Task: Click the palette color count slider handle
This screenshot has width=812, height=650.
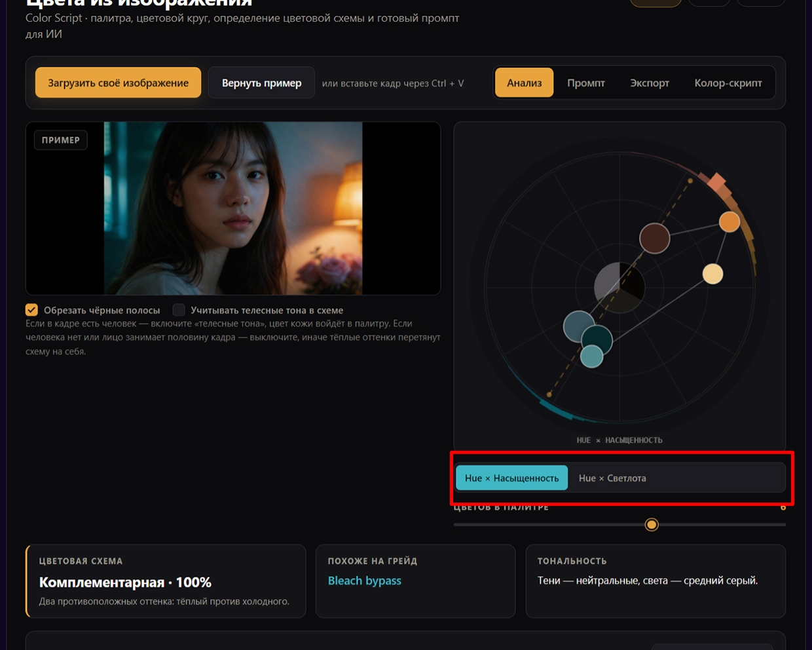Action: (x=652, y=525)
